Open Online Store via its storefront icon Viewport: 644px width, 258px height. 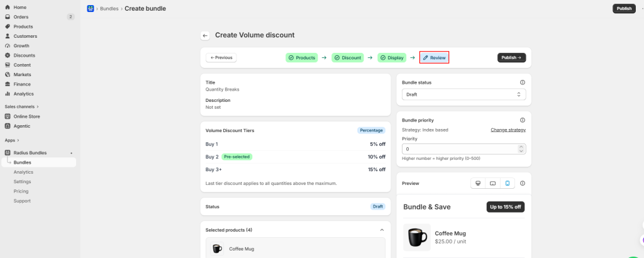point(8,116)
